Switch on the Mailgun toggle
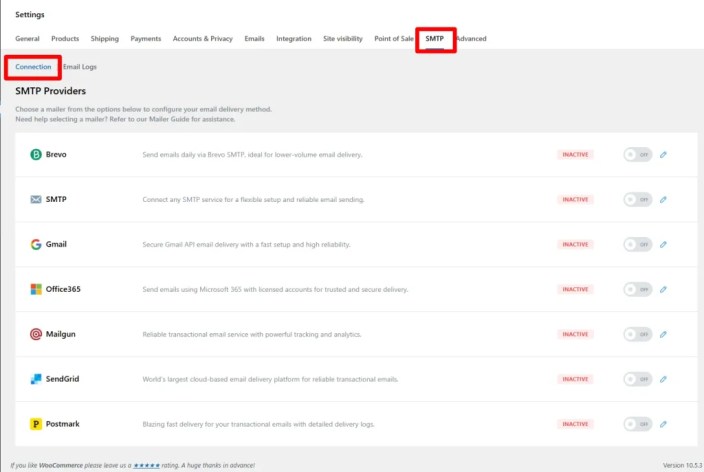 tap(638, 334)
